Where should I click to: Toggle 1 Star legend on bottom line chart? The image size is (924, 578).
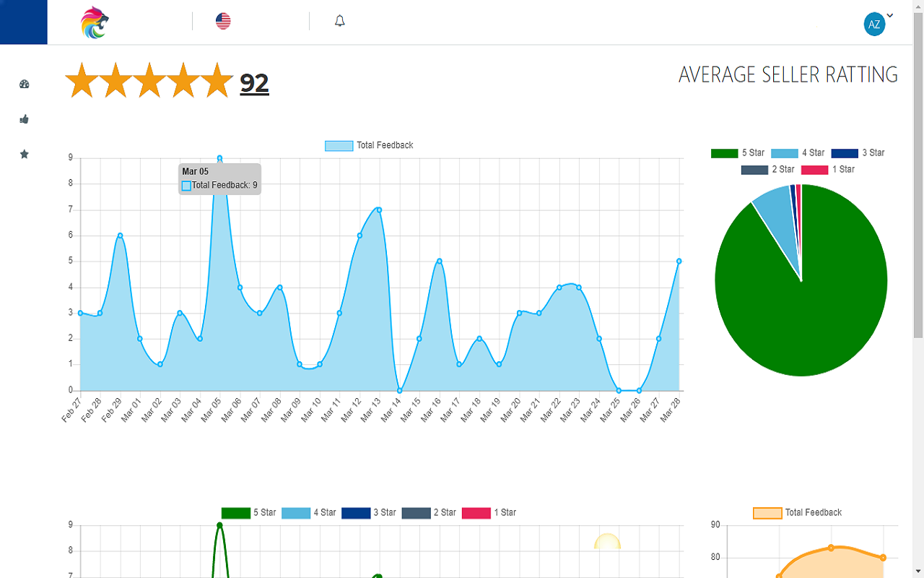point(489,512)
